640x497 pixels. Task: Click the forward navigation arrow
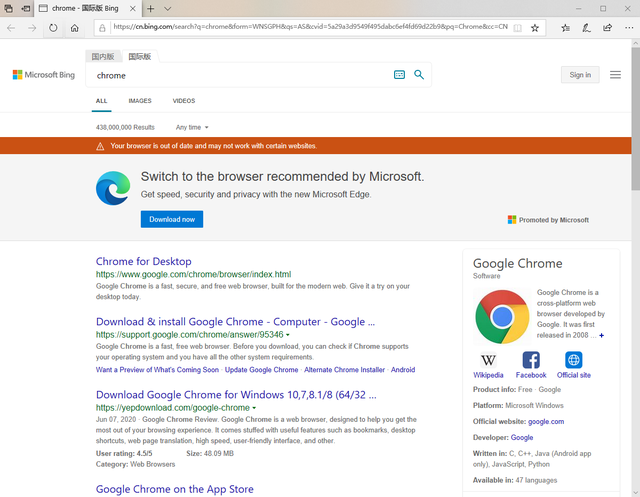coord(32,28)
